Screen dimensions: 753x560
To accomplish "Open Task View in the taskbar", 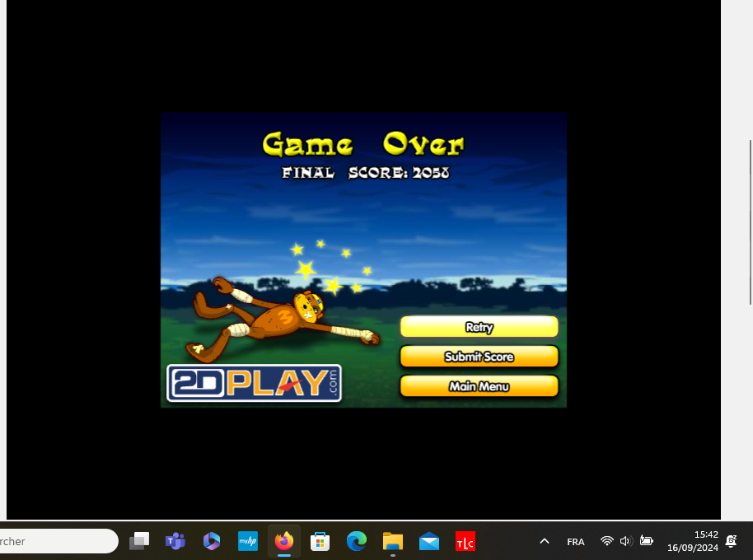I will 139,541.
